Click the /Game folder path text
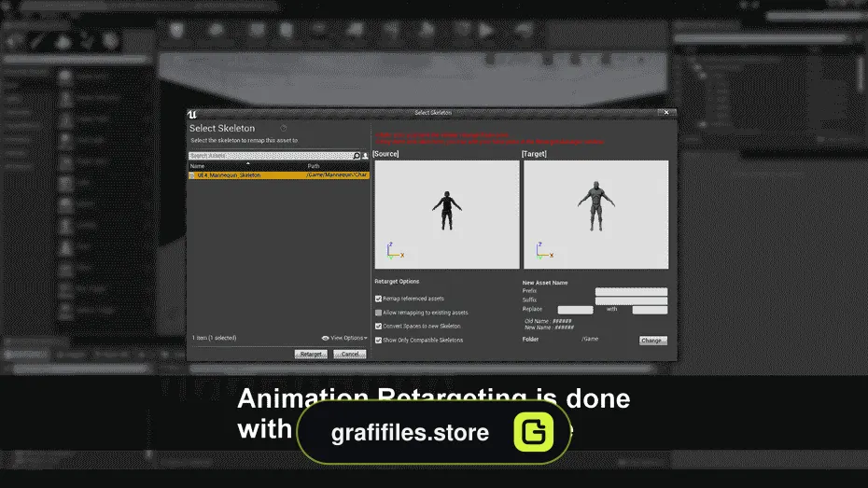The image size is (868, 488). click(x=590, y=339)
